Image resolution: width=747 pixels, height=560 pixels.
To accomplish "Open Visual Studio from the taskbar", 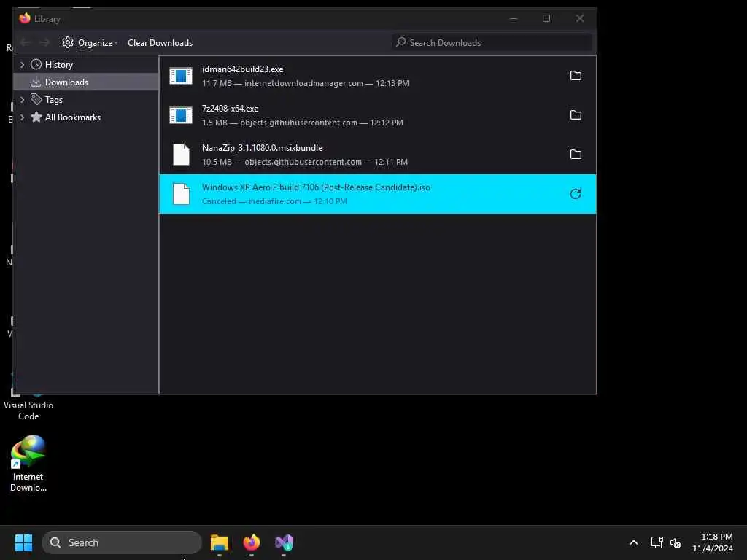I will pyautogui.click(x=284, y=542).
